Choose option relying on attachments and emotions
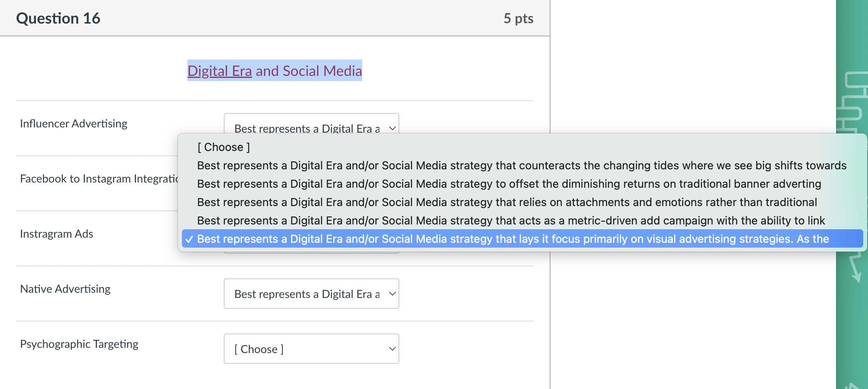 [522, 202]
